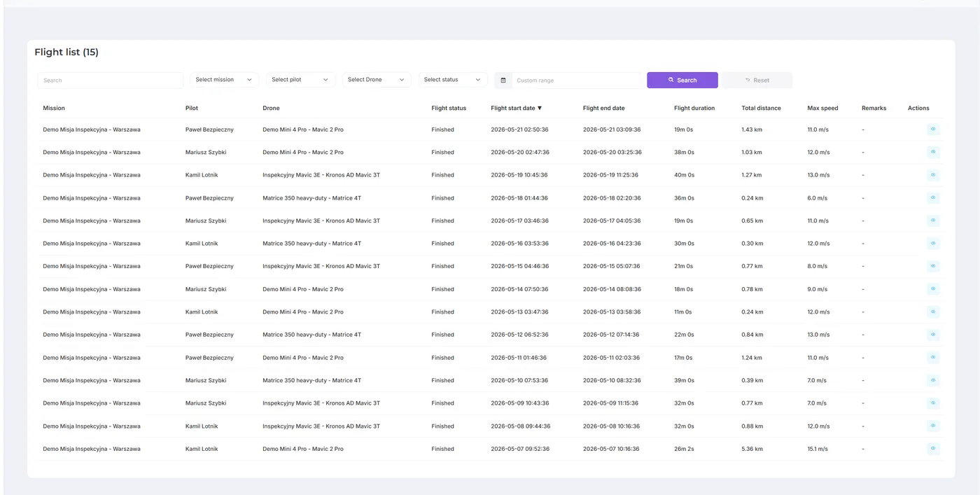Click the Search button

pyautogui.click(x=682, y=80)
